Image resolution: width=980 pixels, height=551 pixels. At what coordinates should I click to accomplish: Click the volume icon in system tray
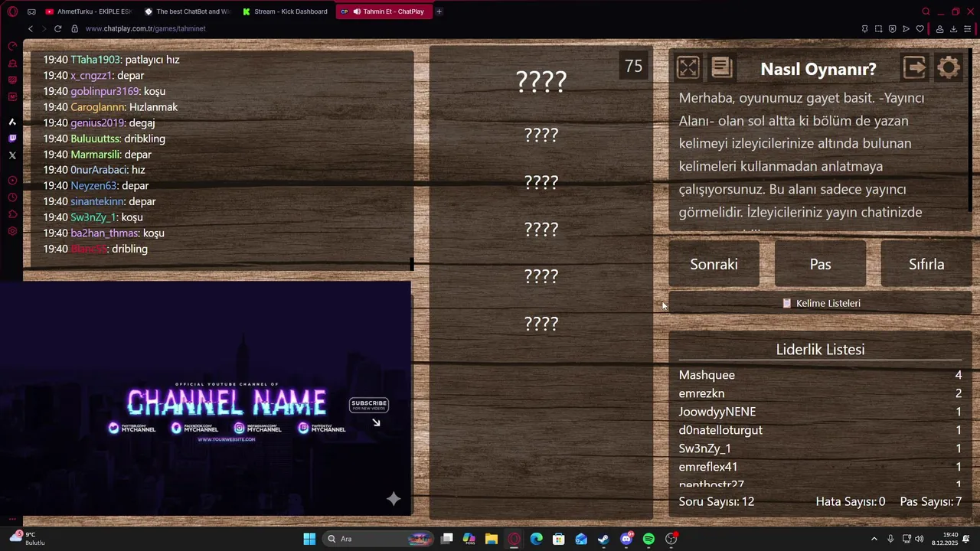[x=919, y=539]
